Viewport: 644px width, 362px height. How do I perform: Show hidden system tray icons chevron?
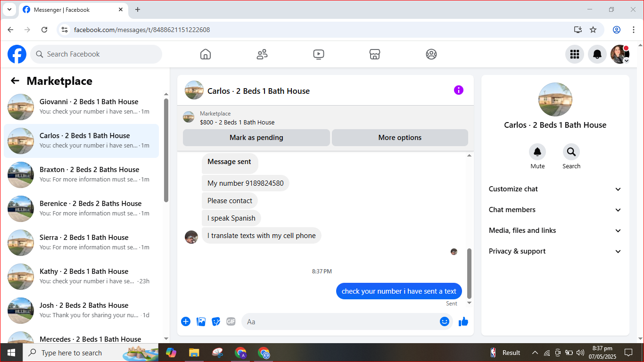(x=535, y=353)
